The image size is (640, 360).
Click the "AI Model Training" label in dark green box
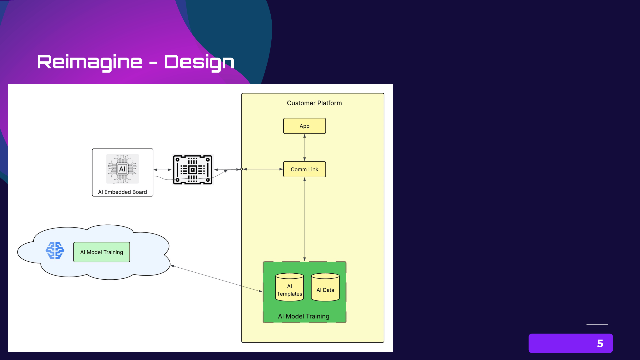tap(304, 316)
